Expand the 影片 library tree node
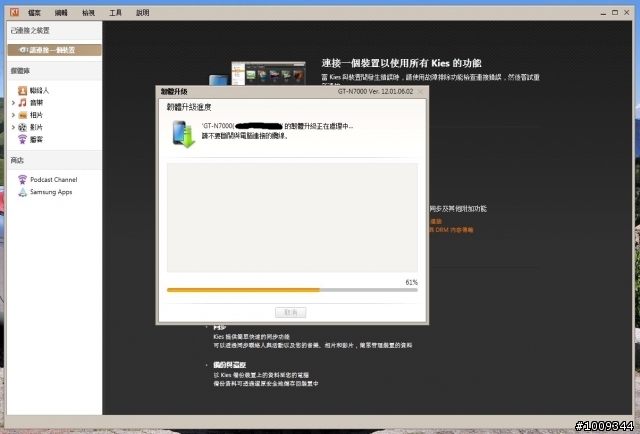The width and height of the screenshot is (640, 434). point(13,127)
